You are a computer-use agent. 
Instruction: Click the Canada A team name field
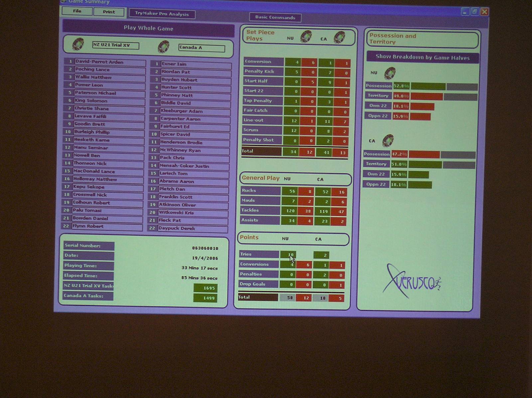tap(201, 48)
